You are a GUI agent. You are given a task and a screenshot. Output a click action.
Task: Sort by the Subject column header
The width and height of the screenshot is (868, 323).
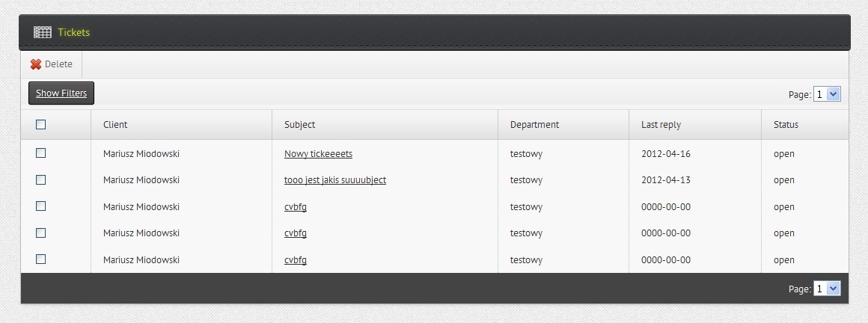pos(299,125)
